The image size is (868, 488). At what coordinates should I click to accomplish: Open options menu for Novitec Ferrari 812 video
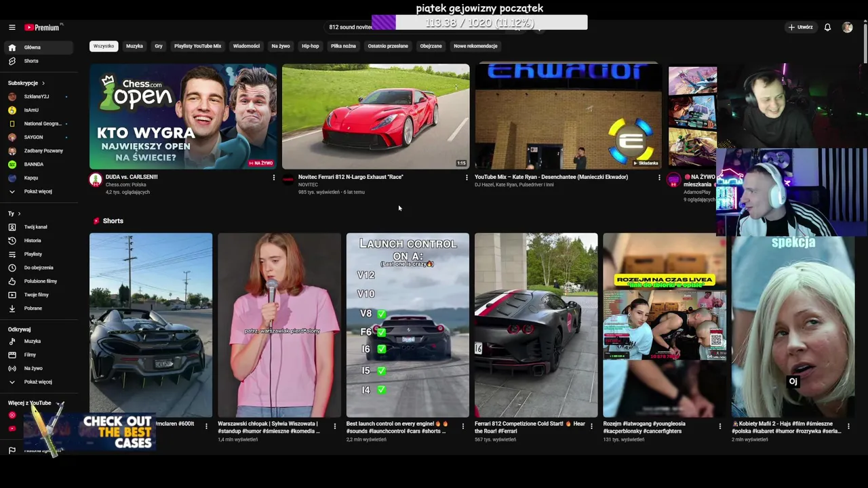point(467,178)
